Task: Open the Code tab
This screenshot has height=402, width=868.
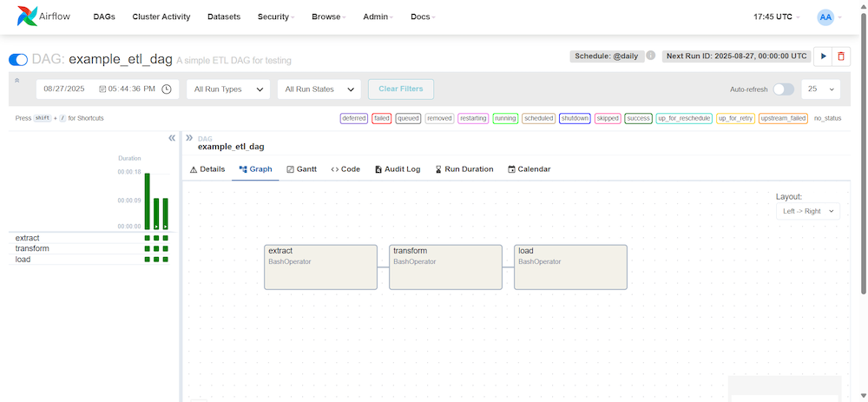Action: (x=345, y=169)
